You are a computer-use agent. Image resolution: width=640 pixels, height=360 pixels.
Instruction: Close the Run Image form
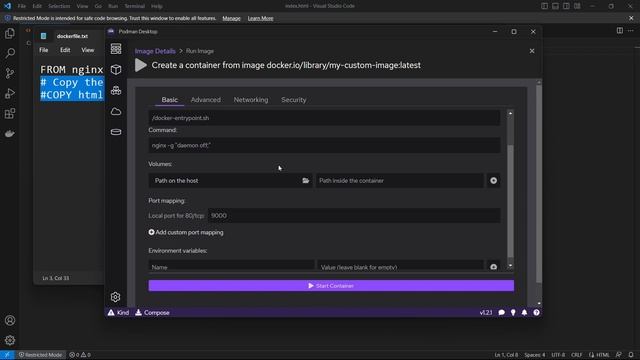click(532, 51)
